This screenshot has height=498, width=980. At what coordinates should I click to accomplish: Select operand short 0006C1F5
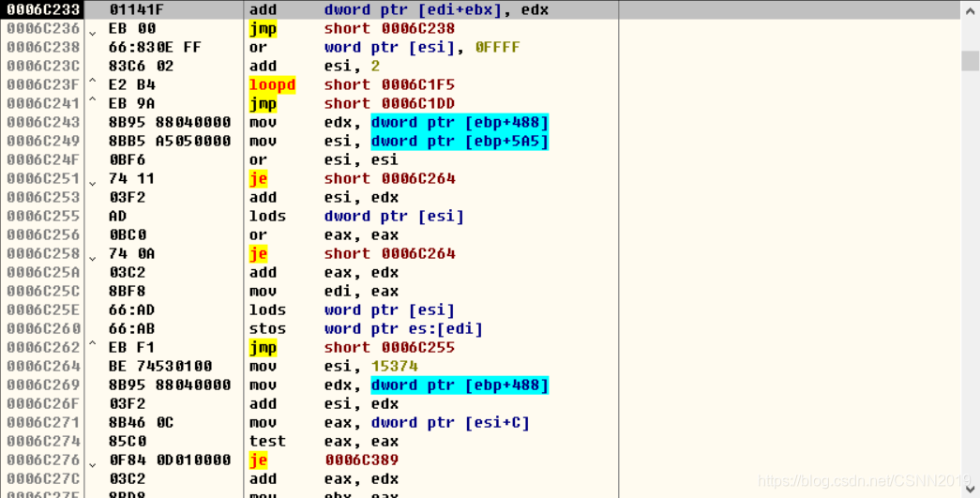point(389,85)
